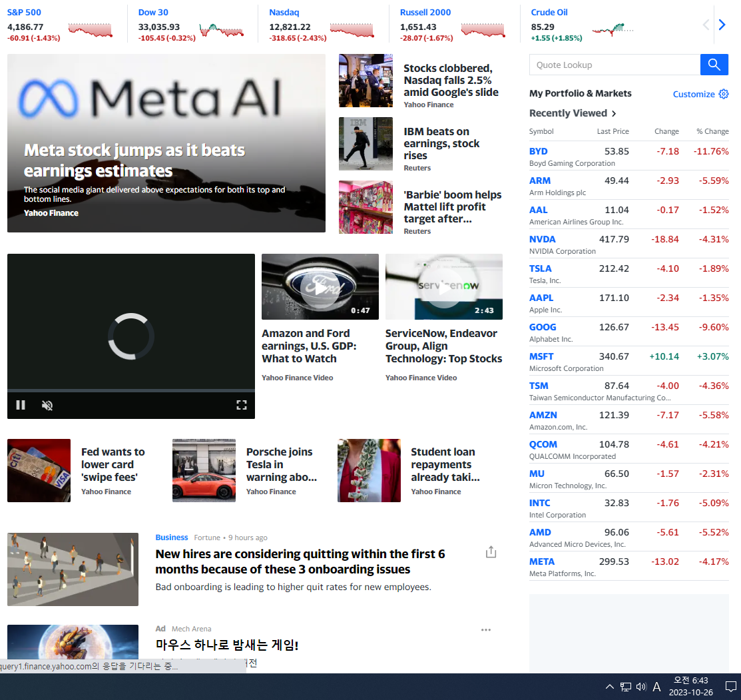Screen dimensions: 741x700
Task: Show hidden system tray icons
Action: click(x=610, y=687)
